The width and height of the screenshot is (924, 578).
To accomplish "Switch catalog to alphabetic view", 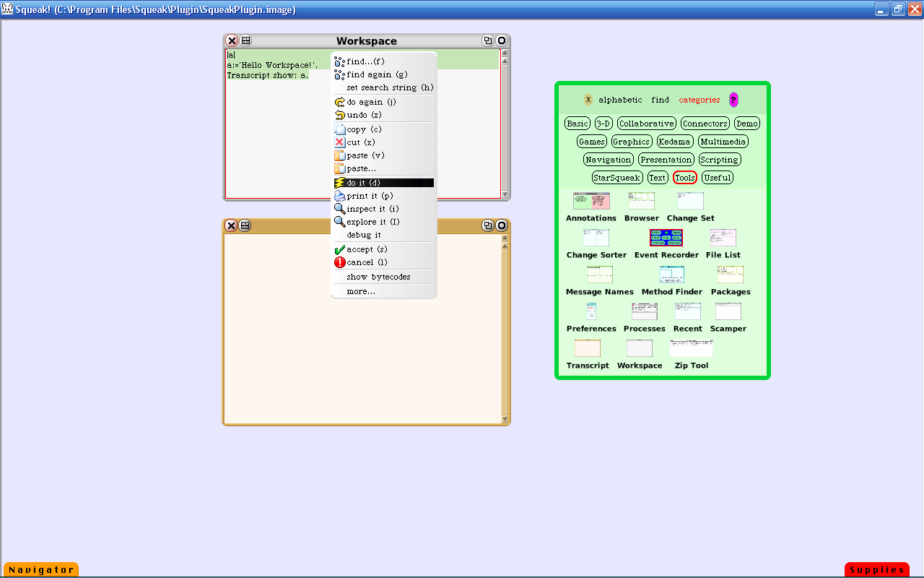I will (620, 100).
